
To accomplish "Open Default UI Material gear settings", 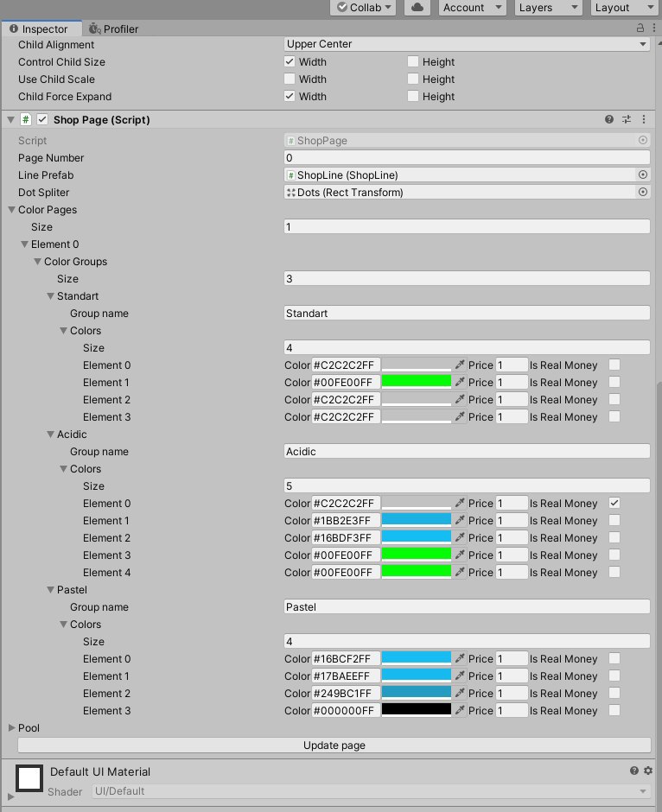I will (x=648, y=771).
